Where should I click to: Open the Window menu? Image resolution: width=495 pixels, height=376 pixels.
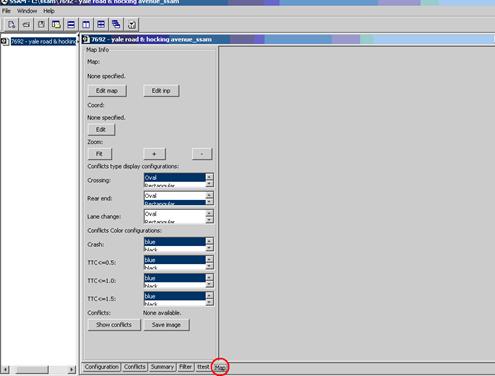pos(27,11)
